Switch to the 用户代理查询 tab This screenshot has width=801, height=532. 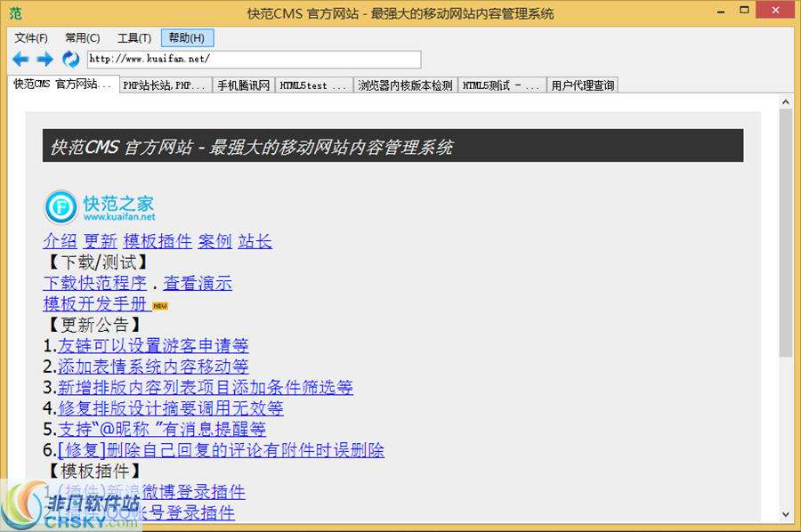click(x=582, y=85)
